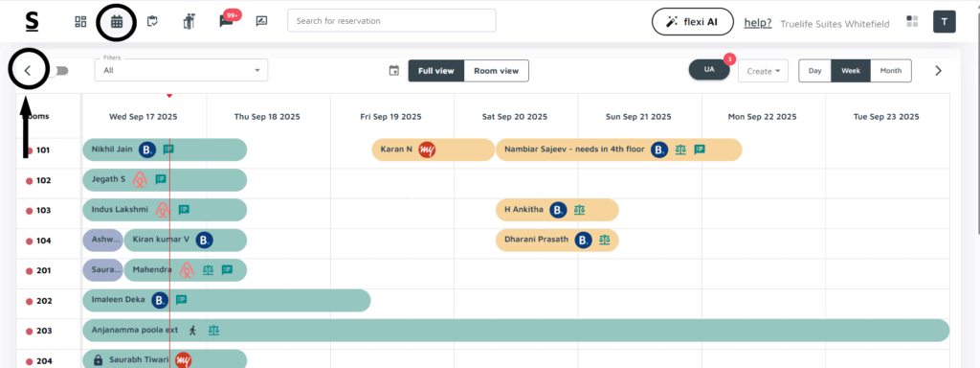The height and width of the screenshot is (368, 980).
Task: Open the luggage guest icon
Action: point(189,21)
